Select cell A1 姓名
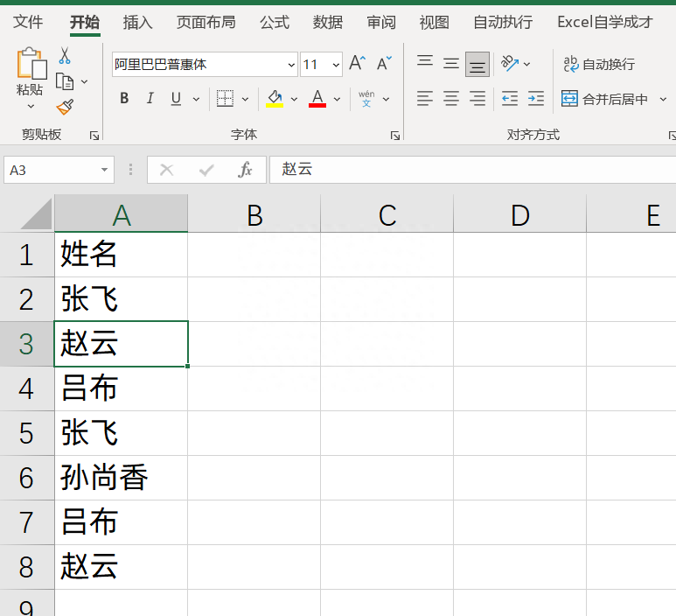The height and width of the screenshot is (616, 676). pyautogui.click(x=122, y=255)
